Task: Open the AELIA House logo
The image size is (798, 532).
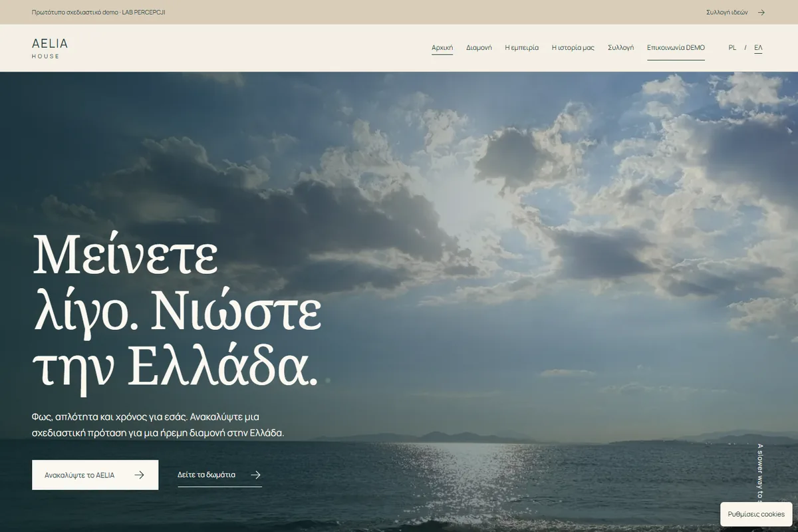Action: click(50, 48)
